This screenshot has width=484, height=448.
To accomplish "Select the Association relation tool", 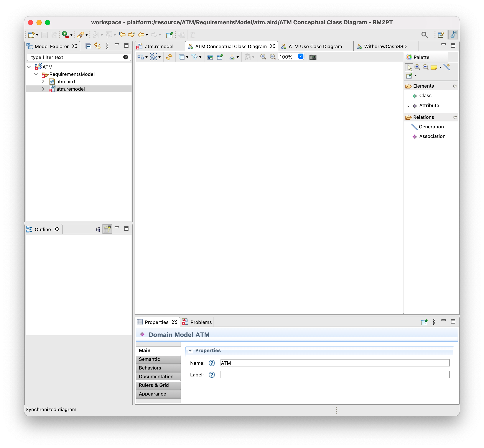I will 432,136.
